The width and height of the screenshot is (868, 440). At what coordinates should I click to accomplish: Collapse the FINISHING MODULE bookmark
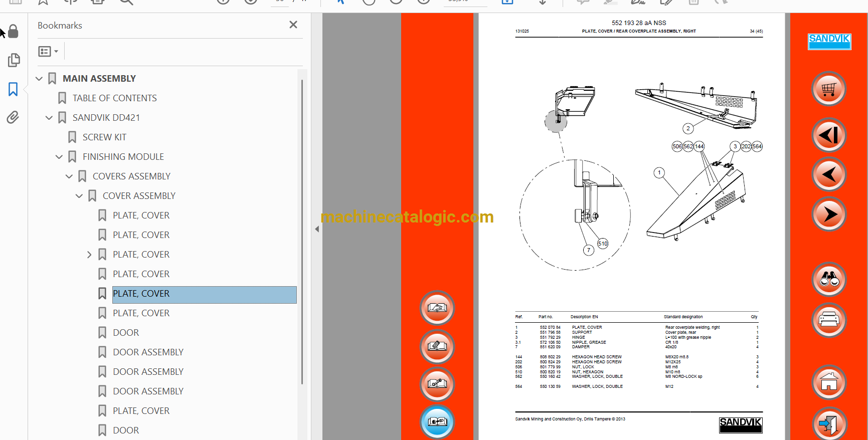coord(59,157)
